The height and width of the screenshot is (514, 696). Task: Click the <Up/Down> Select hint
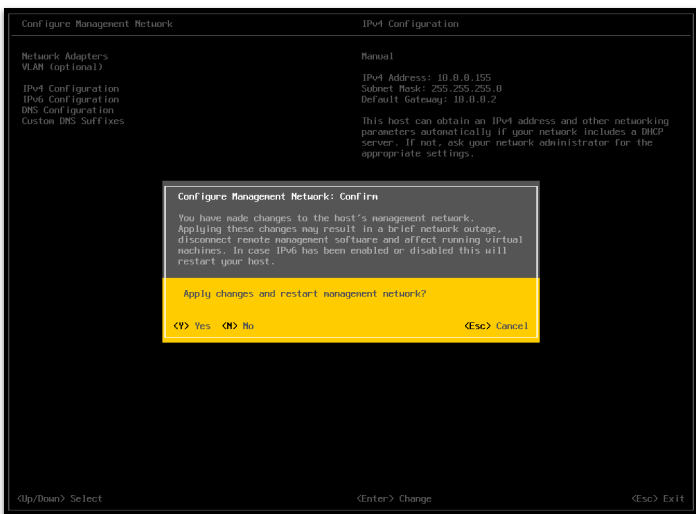click(59, 498)
